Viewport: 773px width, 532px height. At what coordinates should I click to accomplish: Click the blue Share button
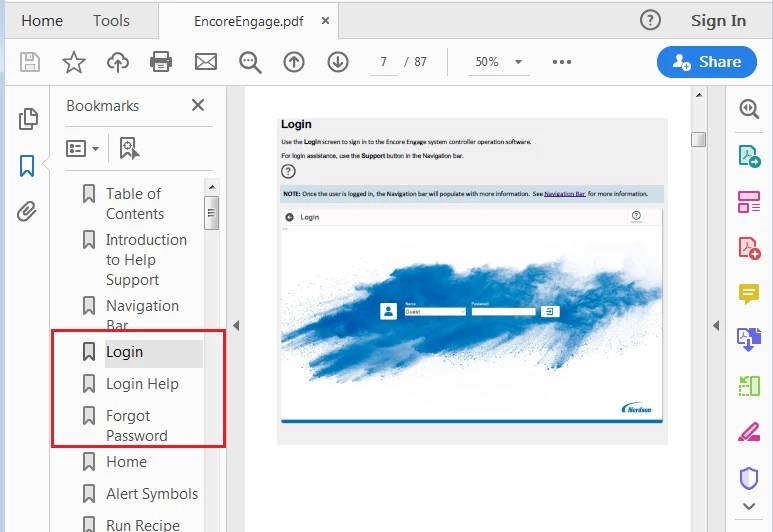tap(706, 62)
